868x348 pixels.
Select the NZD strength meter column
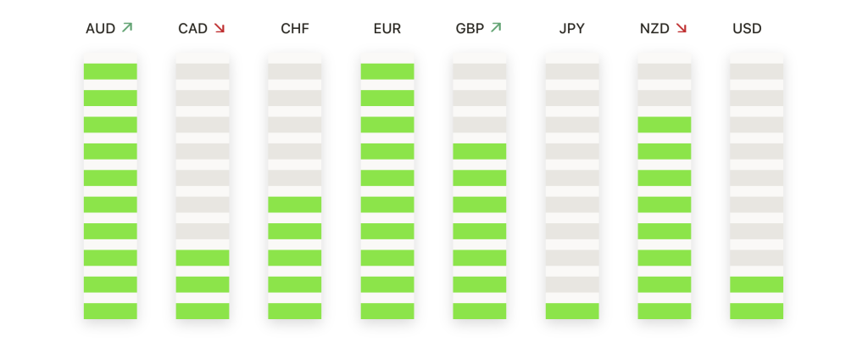[665, 191]
